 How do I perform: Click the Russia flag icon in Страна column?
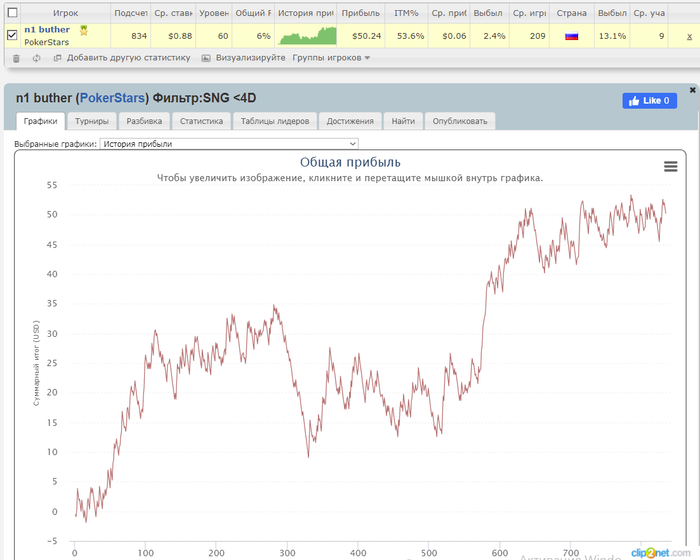click(571, 36)
